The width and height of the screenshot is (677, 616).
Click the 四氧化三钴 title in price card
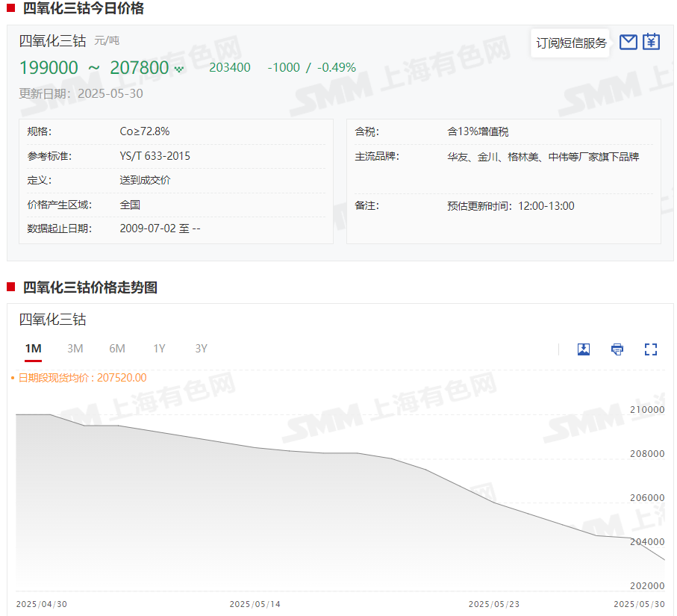(52, 40)
